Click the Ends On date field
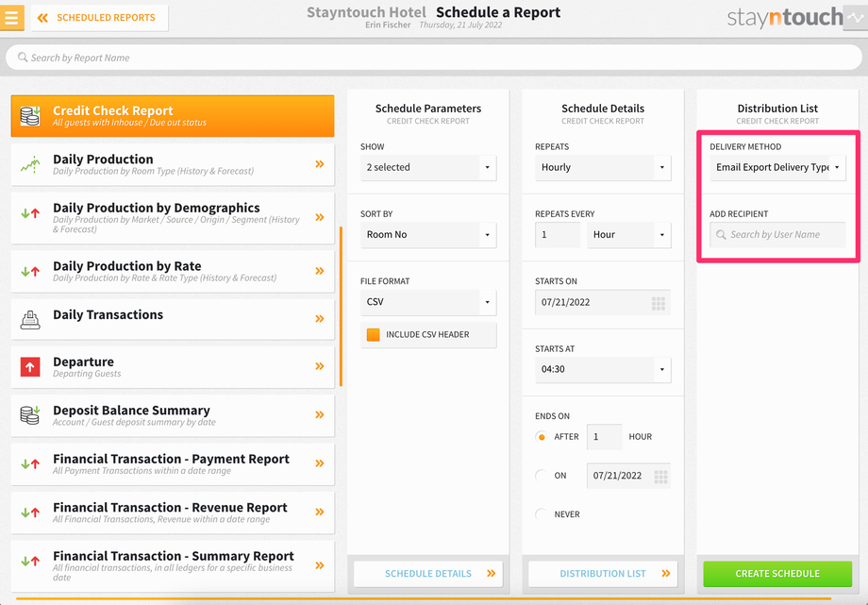The image size is (868, 605). pyautogui.click(x=629, y=476)
